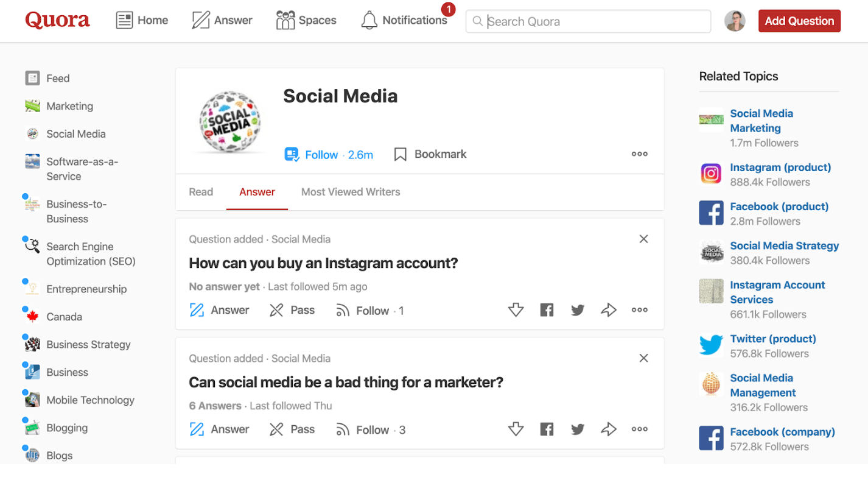Click the Quora logo
Image resolution: width=868 pixels, height=480 pixels.
[57, 20]
